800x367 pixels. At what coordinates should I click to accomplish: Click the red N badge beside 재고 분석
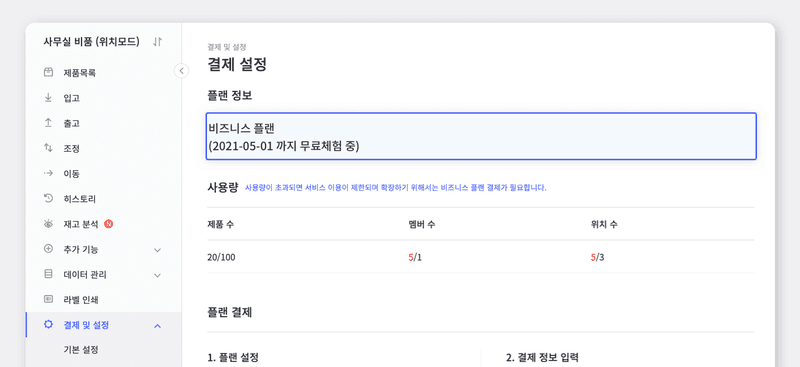click(x=109, y=224)
